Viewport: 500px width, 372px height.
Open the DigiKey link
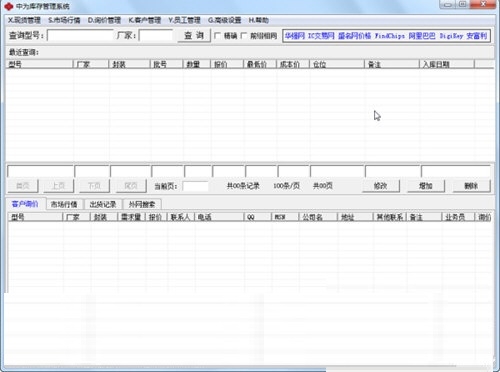451,36
